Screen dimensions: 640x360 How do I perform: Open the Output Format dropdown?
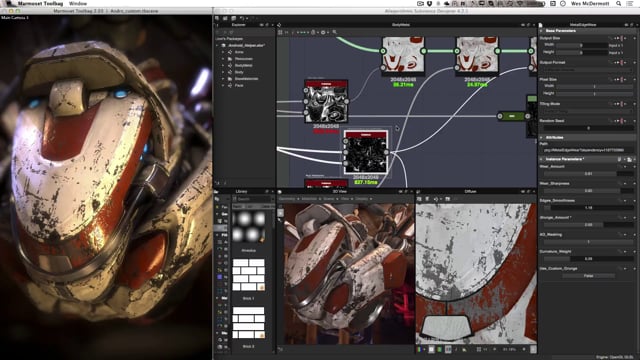tap(587, 70)
